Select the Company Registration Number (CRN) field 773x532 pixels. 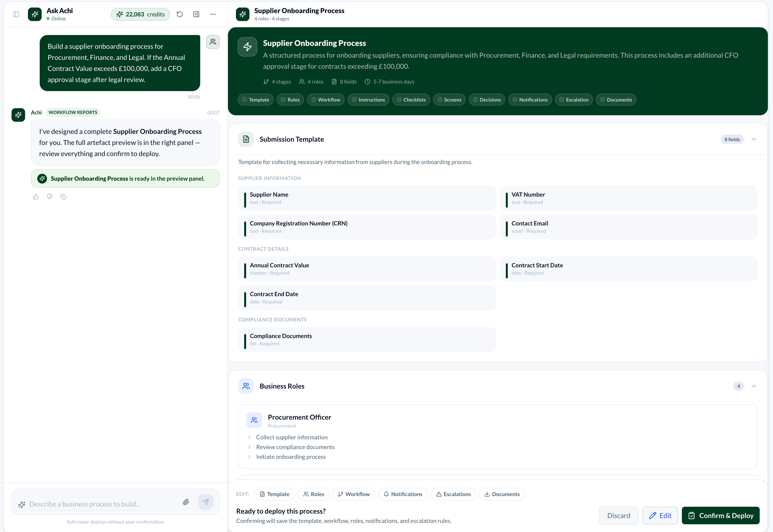coord(367,227)
